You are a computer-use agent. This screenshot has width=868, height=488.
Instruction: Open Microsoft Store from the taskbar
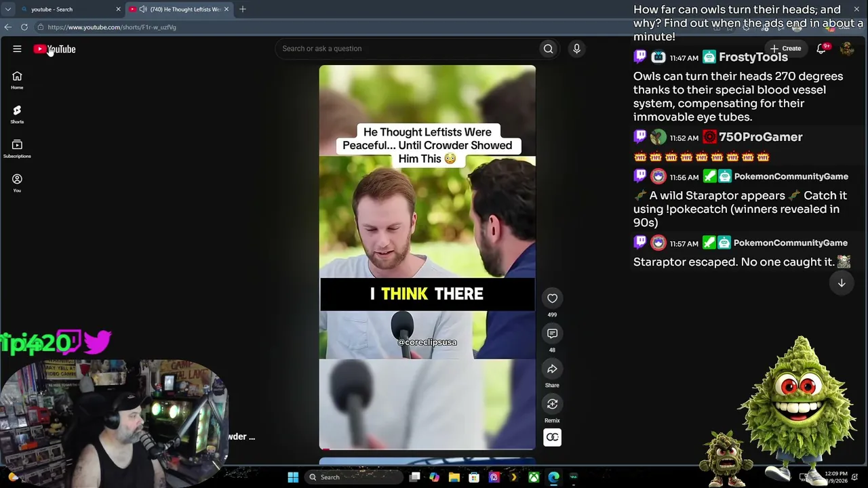474,477
